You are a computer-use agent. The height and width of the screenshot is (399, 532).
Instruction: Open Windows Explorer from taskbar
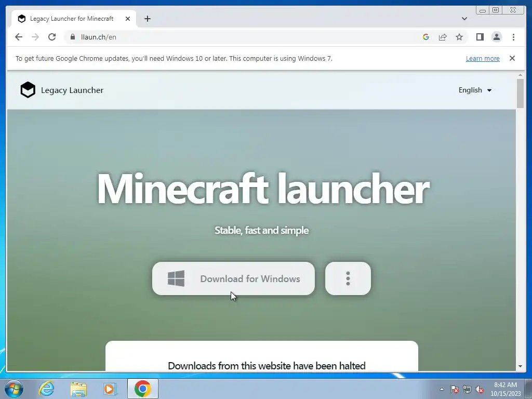tap(78, 389)
